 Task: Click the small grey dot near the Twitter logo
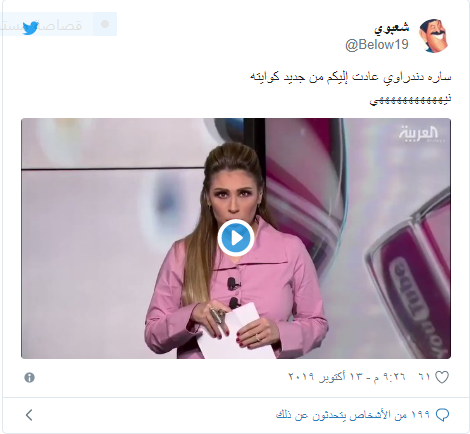pos(105,24)
